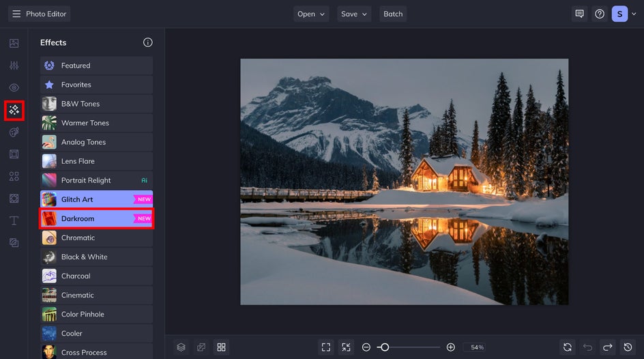
Task: Open the feedback comment icon
Action: click(579, 14)
